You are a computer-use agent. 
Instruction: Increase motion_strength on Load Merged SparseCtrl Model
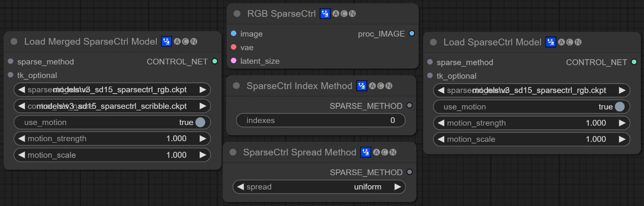(x=203, y=139)
